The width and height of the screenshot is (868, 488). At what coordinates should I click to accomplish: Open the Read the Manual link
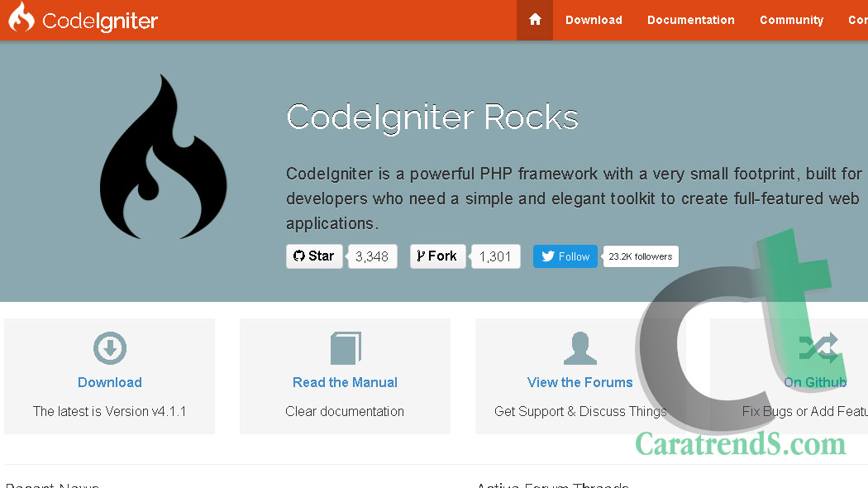345,382
